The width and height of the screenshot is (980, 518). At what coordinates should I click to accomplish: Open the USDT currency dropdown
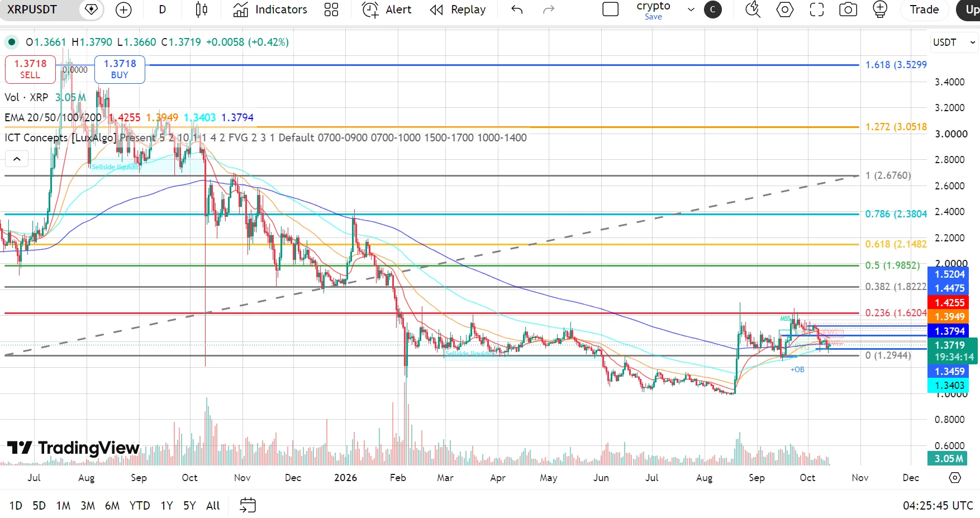pos(954,42)
